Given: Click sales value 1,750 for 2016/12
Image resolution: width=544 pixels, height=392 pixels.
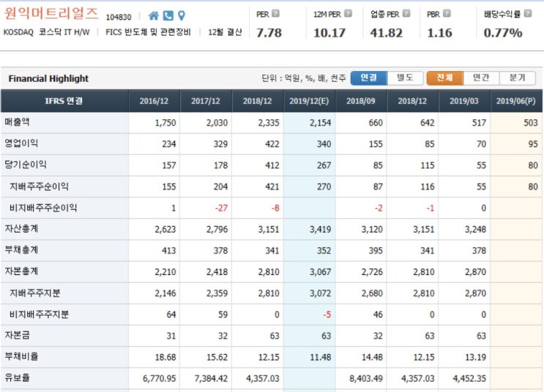Looking at the screenshot, I should coord(165,123).
